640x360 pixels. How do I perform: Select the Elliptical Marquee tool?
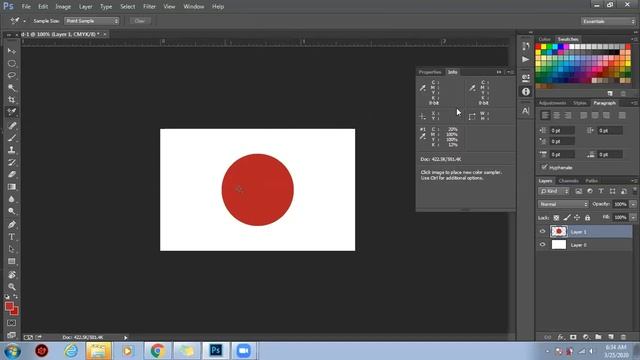[11, 64]
